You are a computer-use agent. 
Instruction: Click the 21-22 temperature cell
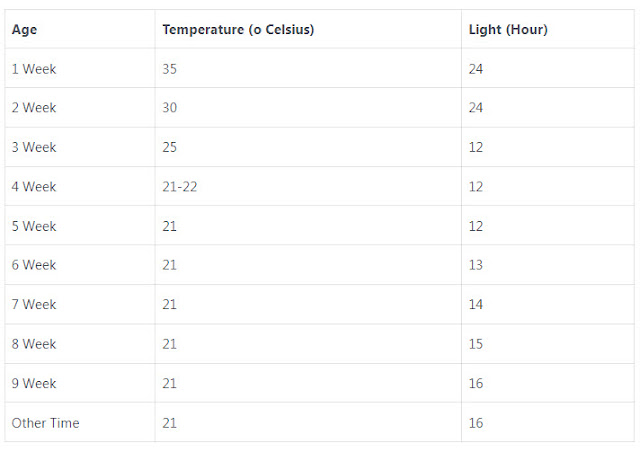tap(180, 187)
